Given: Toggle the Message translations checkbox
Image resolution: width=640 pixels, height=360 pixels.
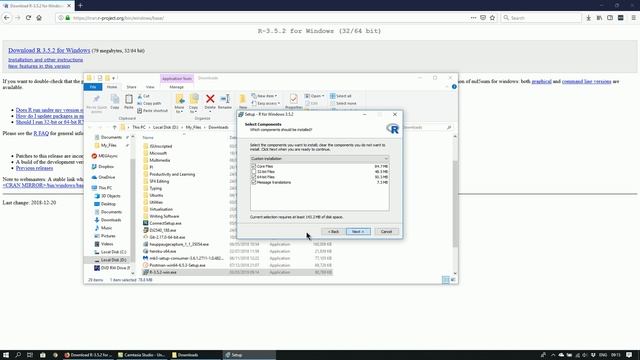Looking at the screenshot, I should coord(253,182).
